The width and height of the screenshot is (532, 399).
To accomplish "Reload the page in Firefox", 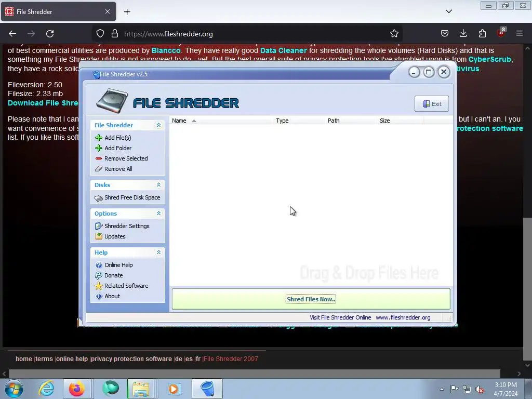I will point(50,34).
